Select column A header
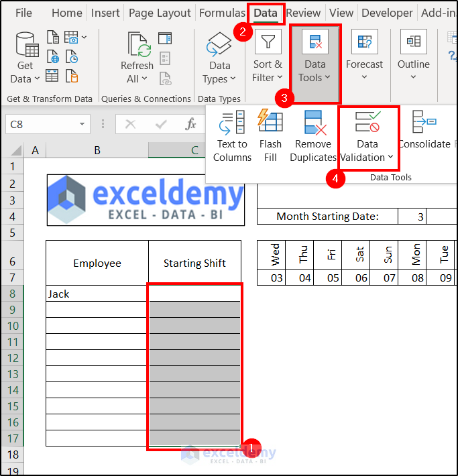This screenshot has height=476, width=458. [35, 150]
